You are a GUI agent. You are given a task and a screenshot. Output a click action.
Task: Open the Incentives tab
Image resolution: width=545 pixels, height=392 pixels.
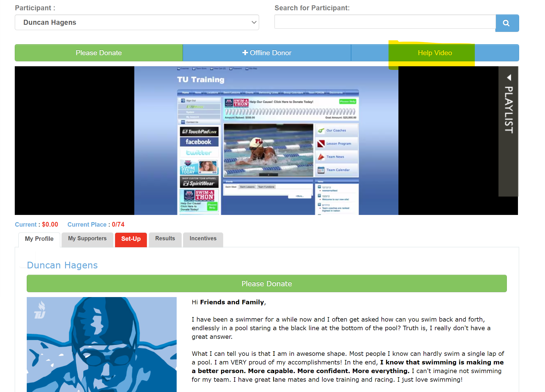pyautogui.click(x=203, y=239)
